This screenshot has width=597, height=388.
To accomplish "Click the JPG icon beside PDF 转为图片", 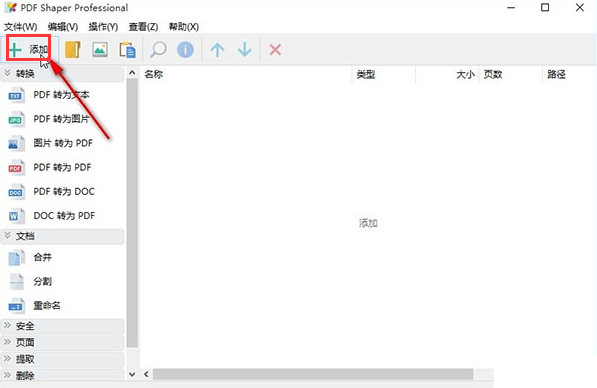I will [x=16, y=119].
